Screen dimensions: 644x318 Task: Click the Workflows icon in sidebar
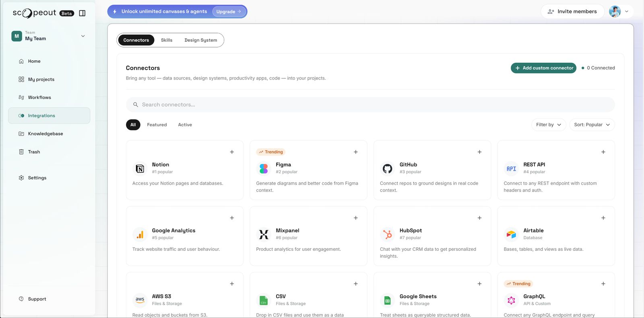(21, 98)
